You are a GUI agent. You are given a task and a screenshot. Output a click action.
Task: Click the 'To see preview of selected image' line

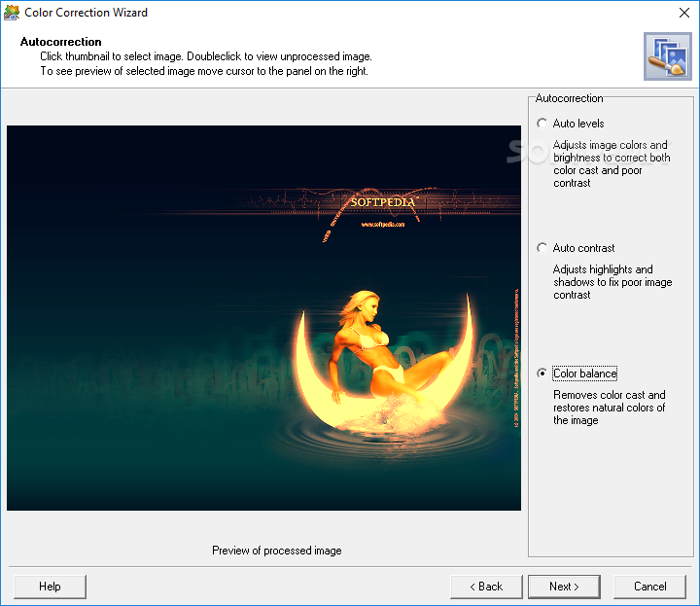click(x=204, y=71)
